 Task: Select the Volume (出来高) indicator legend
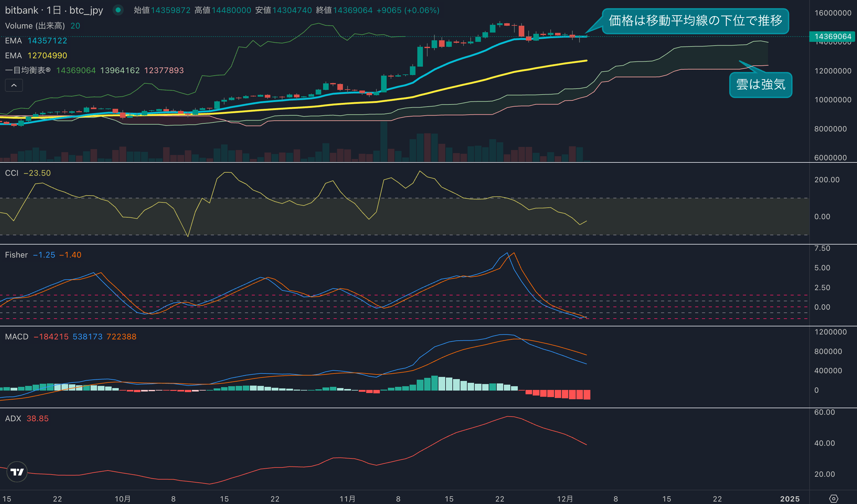(x=35, y=26)
